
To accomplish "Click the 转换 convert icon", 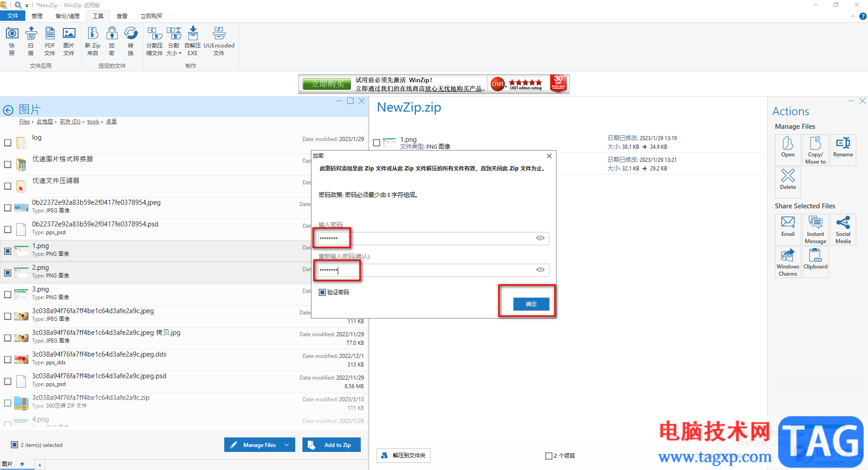I will (131, 41).
